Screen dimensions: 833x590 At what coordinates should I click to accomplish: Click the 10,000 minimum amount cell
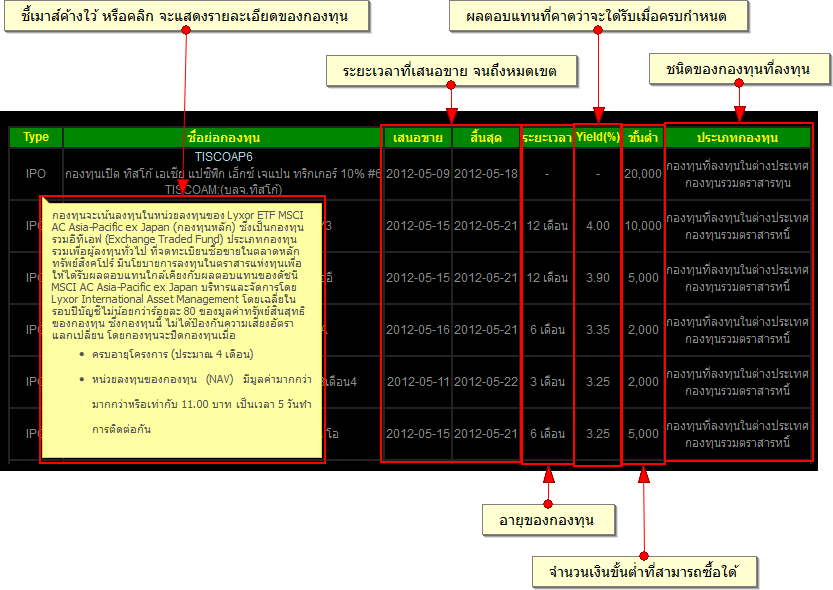click(x=642, y=226)
